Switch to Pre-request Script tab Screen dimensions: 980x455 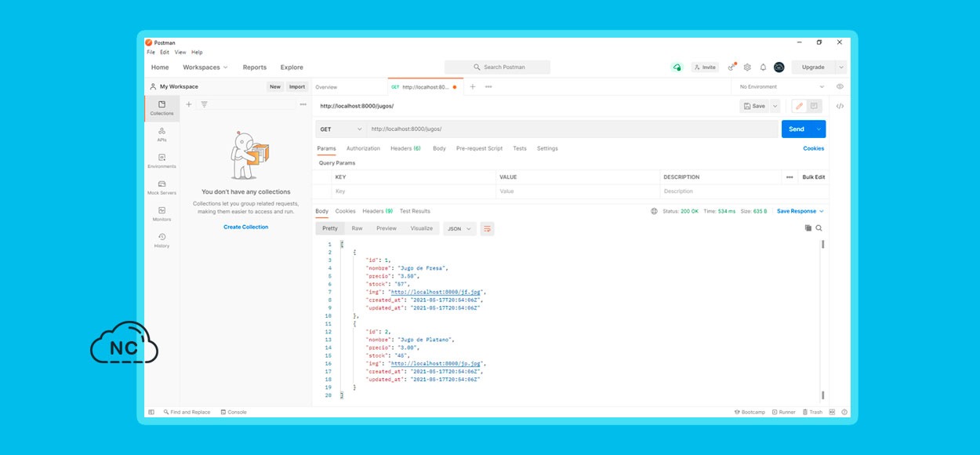pyautogui.click(x=479, y=148)
